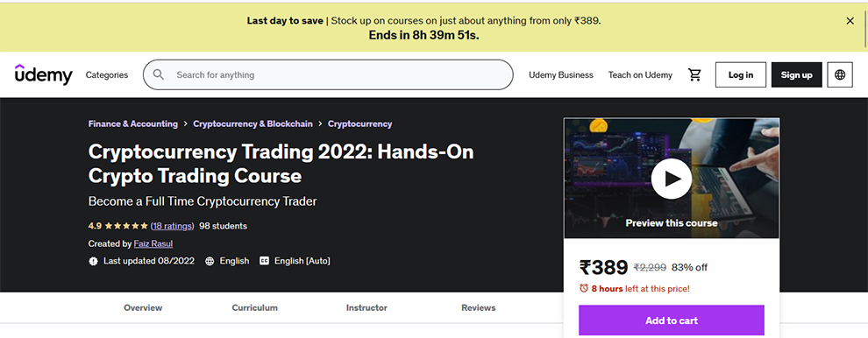Switch to the Instructor tab
Screen dimensions: 868x338
click(366, 307)
